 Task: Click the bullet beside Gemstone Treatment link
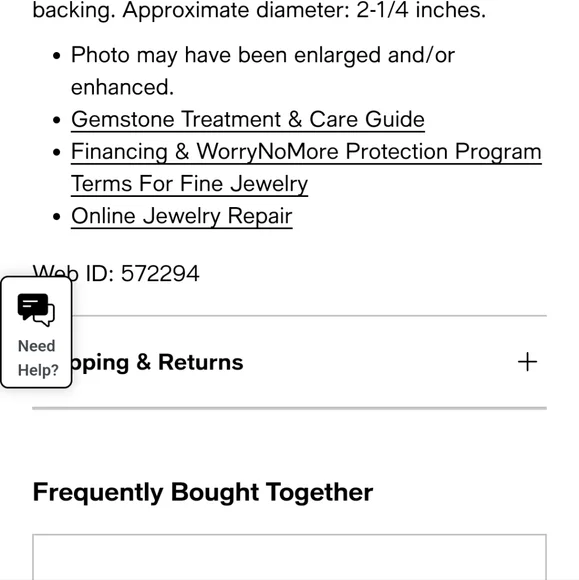(57, 120)
